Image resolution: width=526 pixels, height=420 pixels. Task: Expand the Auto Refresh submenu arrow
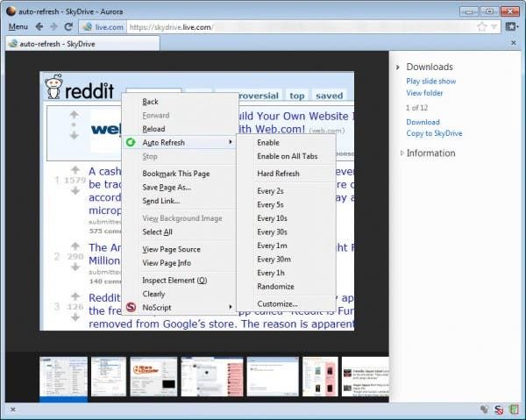pyautogui.click(x=230, y=142)
